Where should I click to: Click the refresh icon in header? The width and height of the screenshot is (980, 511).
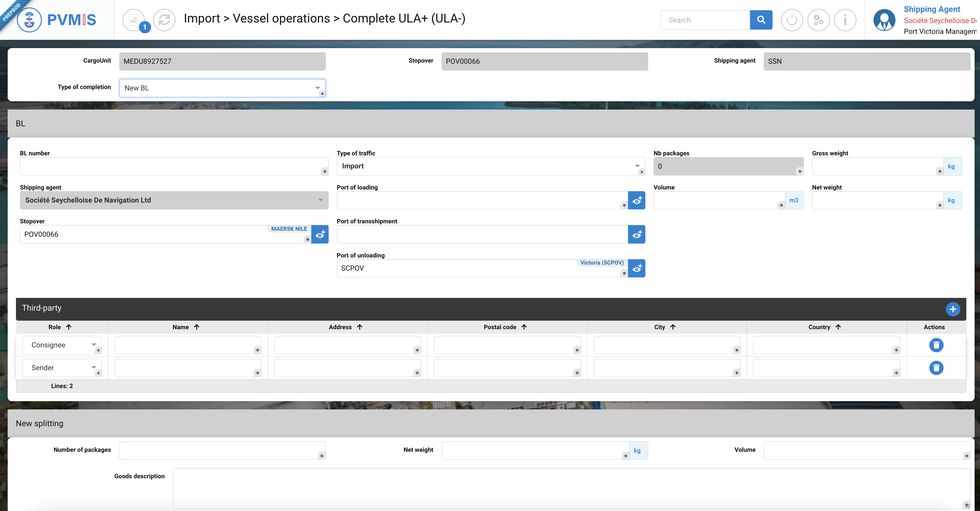[164, 20]
